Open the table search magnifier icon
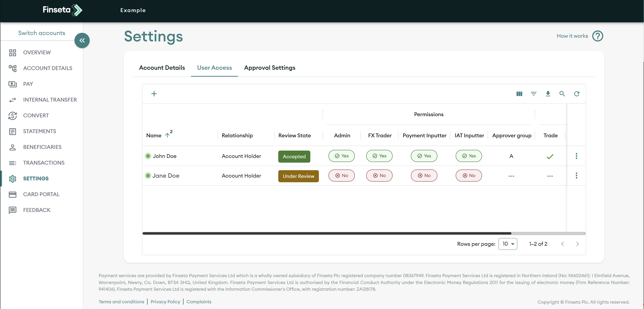644x309 pixels. 562,94
